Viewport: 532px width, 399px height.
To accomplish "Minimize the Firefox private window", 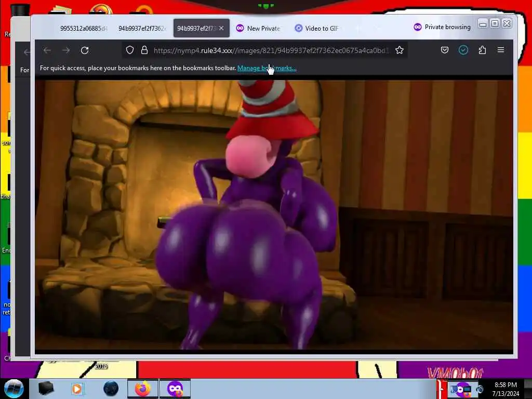I will click(483, 23).
